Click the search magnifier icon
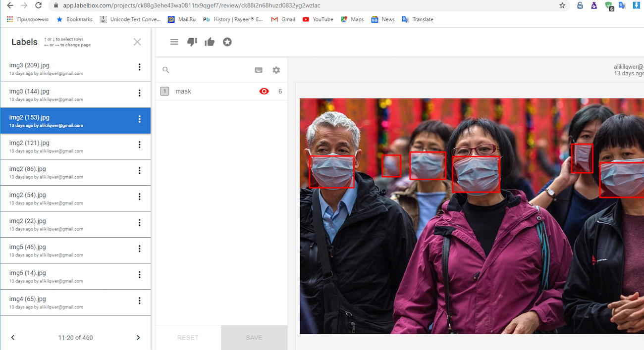The height and width of the screenshot is (350, 644). point(166,70)
